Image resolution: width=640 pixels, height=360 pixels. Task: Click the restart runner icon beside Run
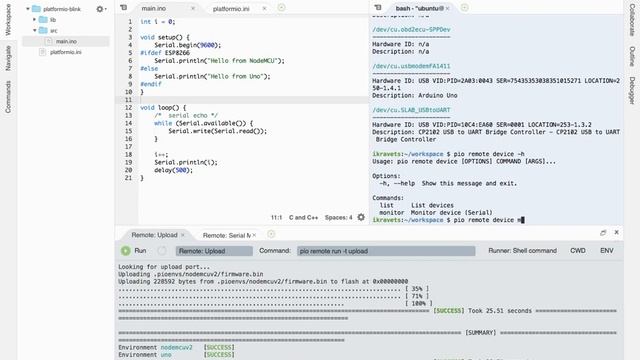click(162, 251)
